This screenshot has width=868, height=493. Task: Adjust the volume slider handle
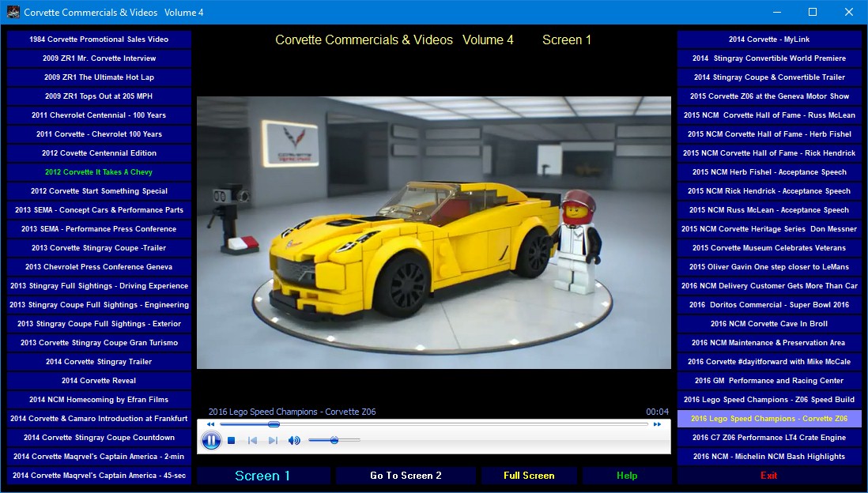(x=334, y=440)
